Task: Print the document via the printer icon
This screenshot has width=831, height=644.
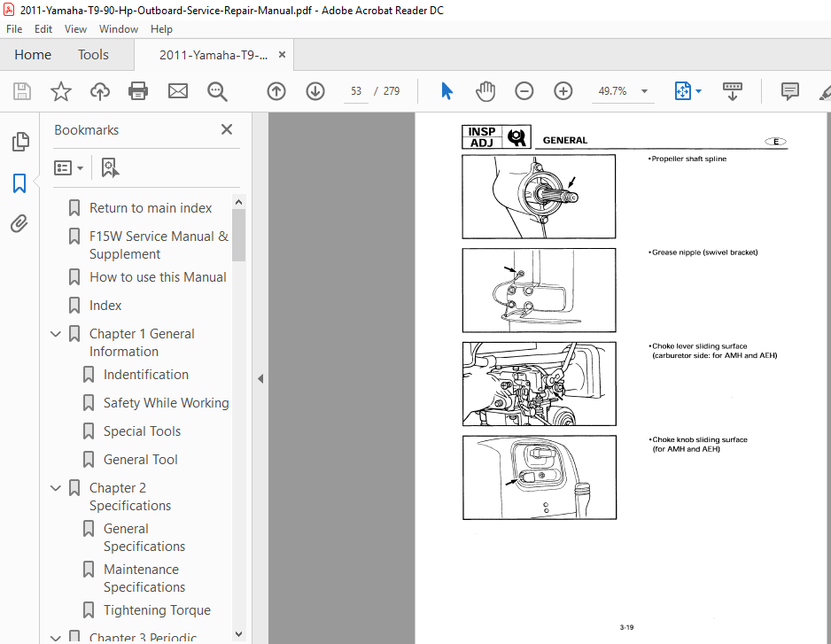Action: 138,91
